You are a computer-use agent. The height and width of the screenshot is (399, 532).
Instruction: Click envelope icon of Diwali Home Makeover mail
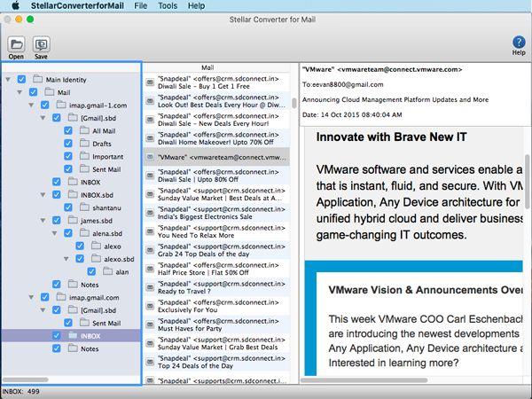[150, 138]
